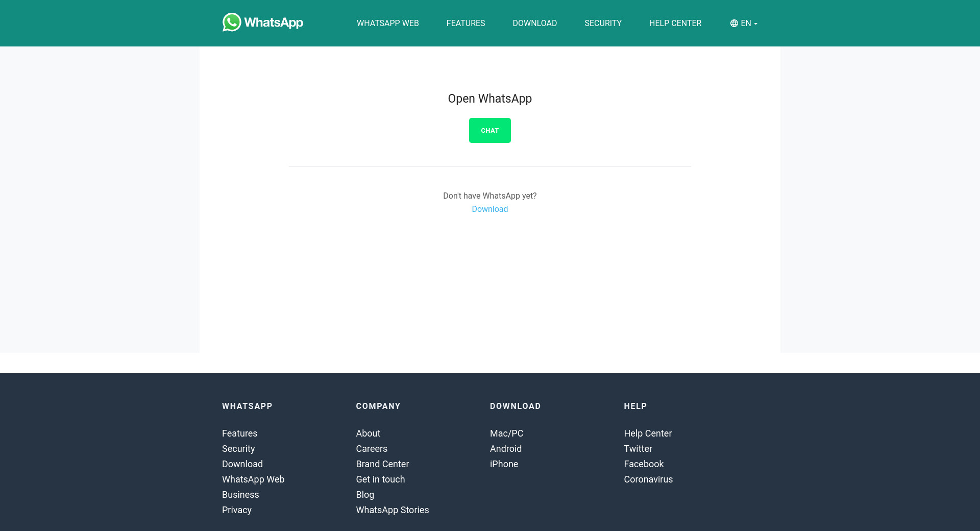
Task: Open the Security link in the footer
Action: 238,449
